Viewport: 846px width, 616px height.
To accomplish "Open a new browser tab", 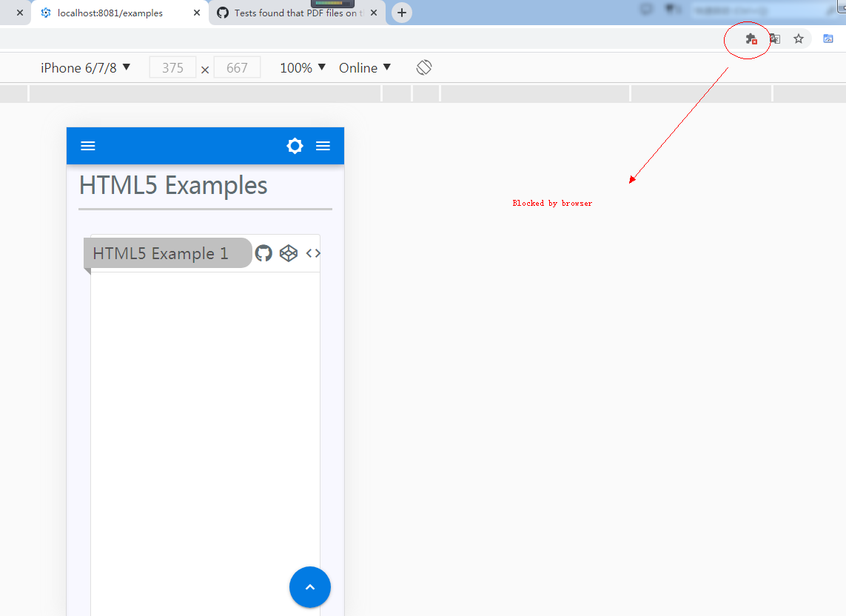I will pos(401,13).
